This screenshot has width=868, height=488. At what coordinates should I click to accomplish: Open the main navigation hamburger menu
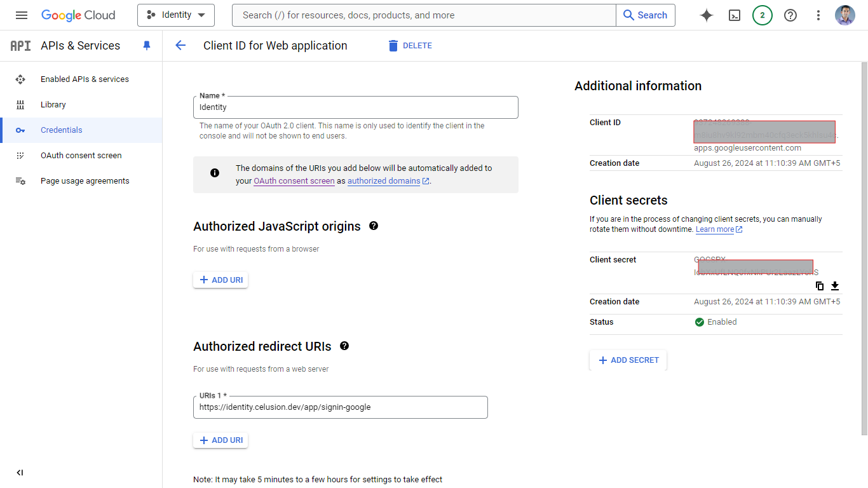pyautogui.click(x=22, y=15)
